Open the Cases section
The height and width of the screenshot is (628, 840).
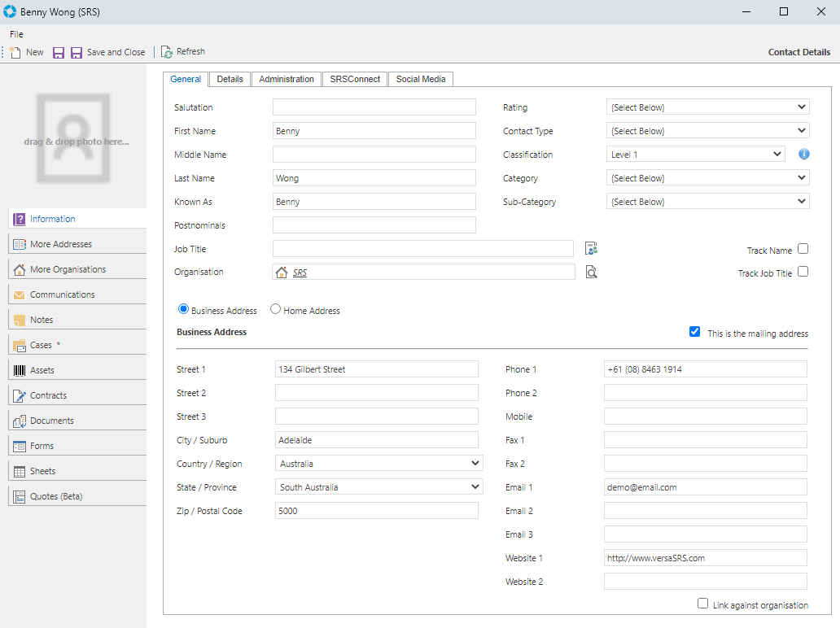point(77,345)
